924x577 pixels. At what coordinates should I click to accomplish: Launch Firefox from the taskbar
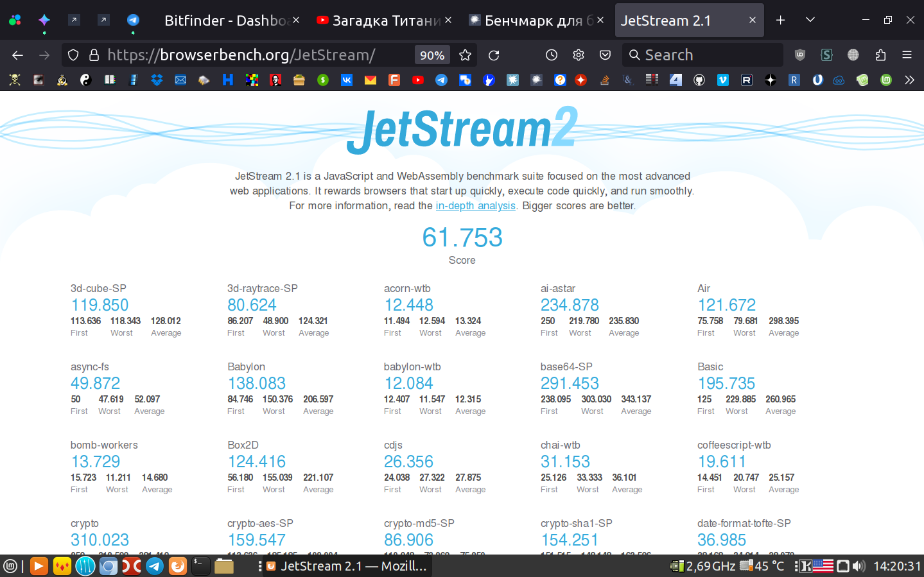(x=178, y=565)
